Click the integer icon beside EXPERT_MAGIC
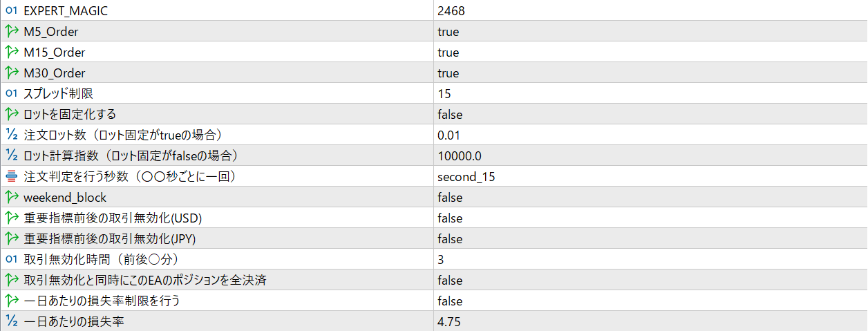 11,11
